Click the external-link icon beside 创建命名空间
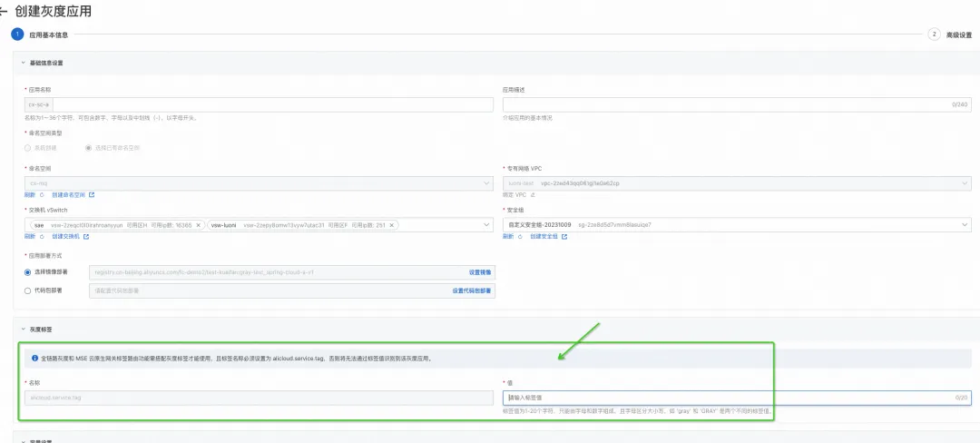 click(x=92, y=195)
